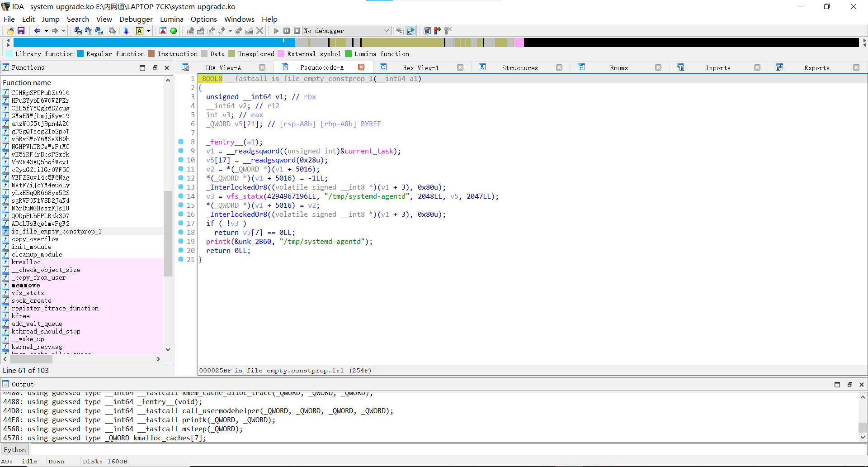This screenshot has width=868, height=467.
Task: Close the Pseudocode-A tab
Action: [361, 67]
